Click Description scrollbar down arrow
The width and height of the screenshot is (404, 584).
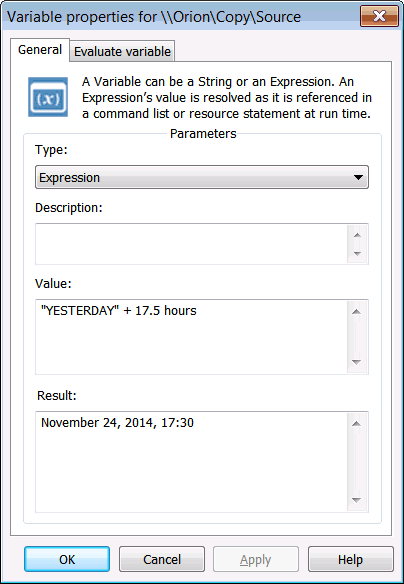357,254
